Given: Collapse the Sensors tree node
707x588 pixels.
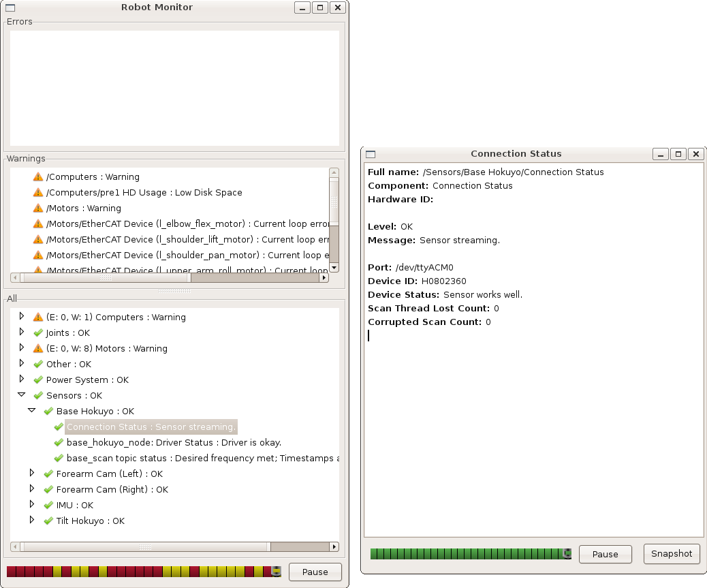Looking at the screenshot, I should pyautogui.click(x=21, y=395).
